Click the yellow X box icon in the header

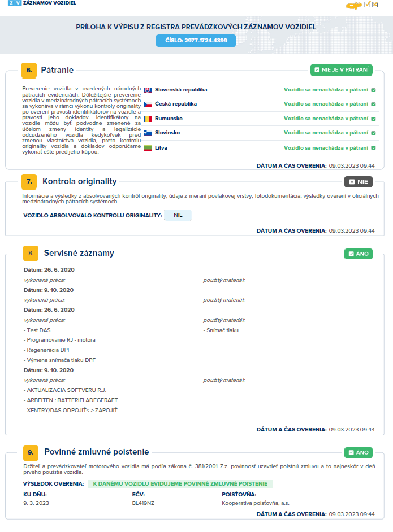pos(375,5)
